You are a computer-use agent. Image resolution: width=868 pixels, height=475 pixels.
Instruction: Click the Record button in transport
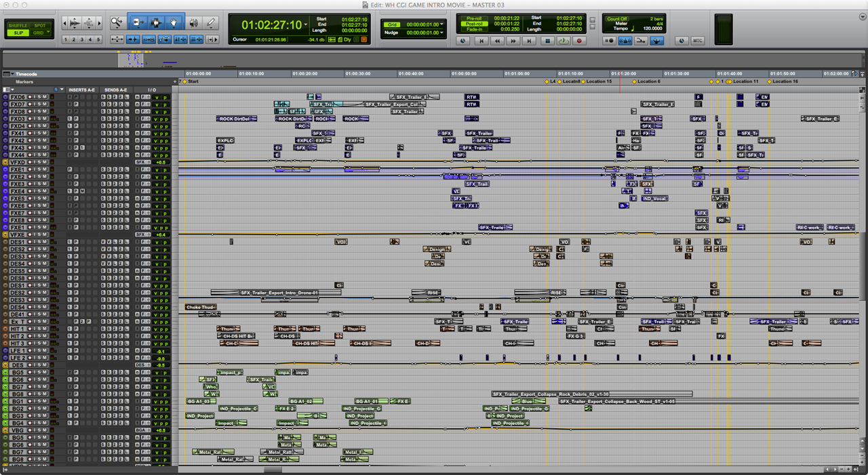click(579, 41)
